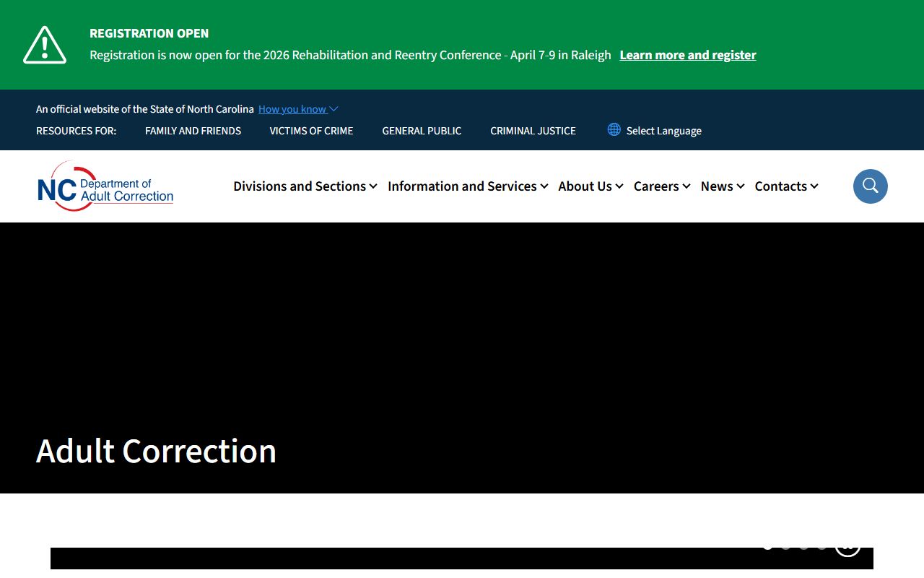This screenshot has height=578, width=924.
Task: Click the NC Department of Adult Correction logo
Action: pos(105,186)
